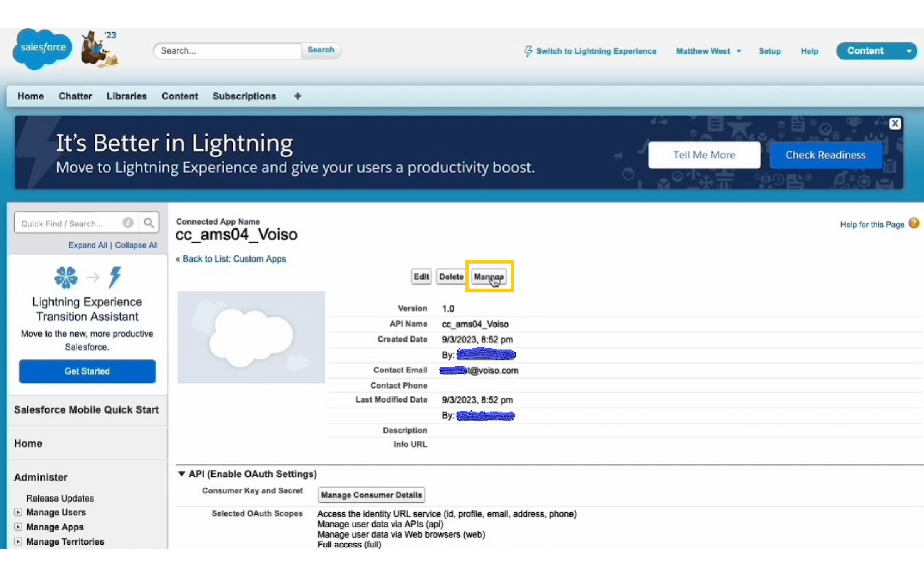
Task: Open the Content tab
Action: pyautogui.click(x=180, y=96)
